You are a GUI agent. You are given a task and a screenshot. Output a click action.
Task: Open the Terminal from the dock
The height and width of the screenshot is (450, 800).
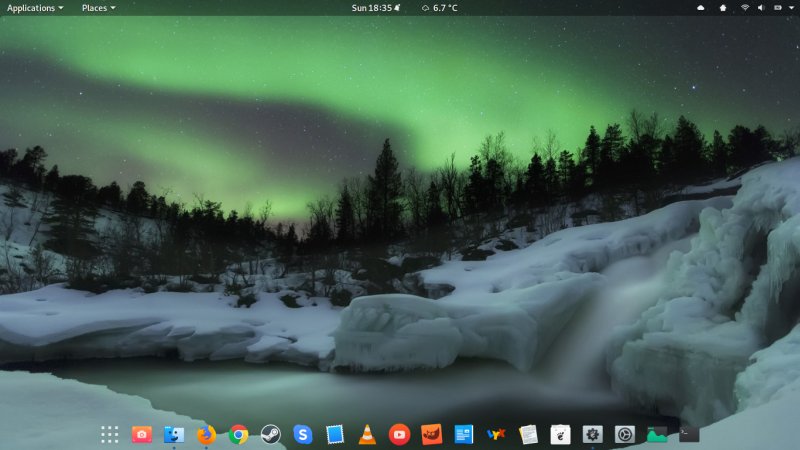(x=689, y=434)
